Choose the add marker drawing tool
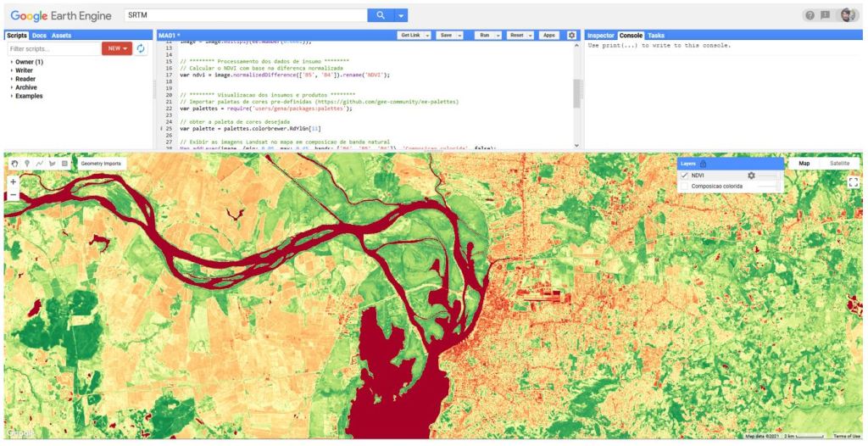The width and height of the screenshot is (868, 446). click(27, 163)
